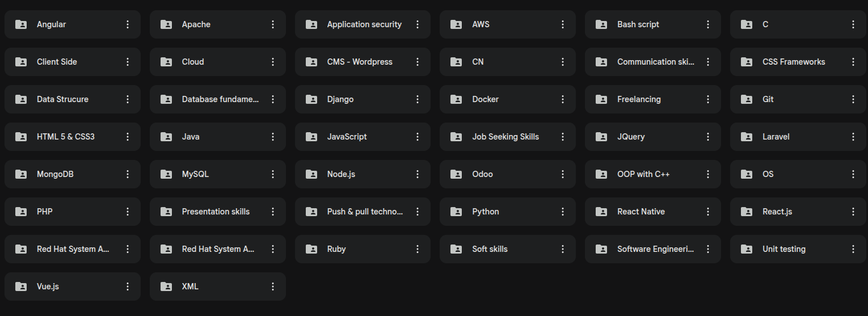This screenshot has width=868, height=316.
Task: Click the three-dot icon on Bash script
Action: (x=708, y=24)
